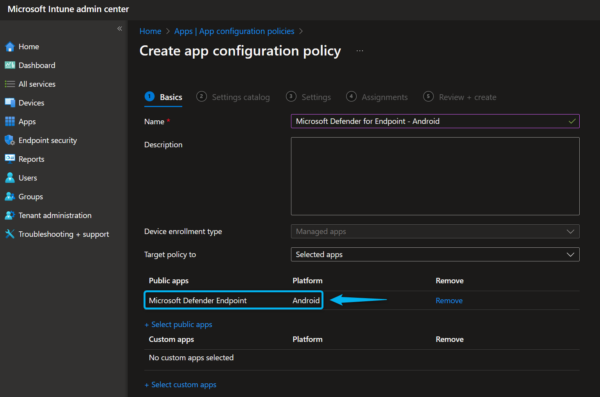Open All services menu entry
Screen dimensions: 600x397
37,84
